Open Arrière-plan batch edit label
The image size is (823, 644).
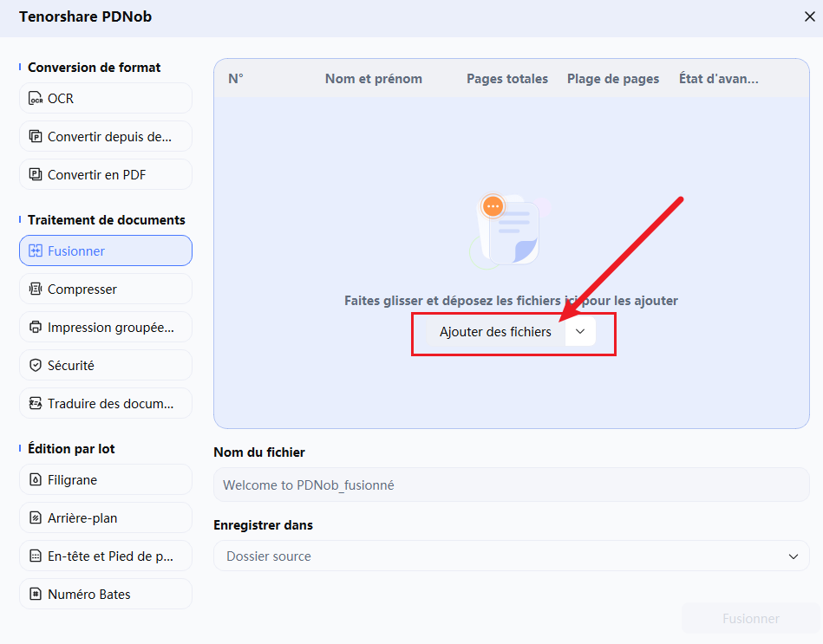(x=82, y=518)
